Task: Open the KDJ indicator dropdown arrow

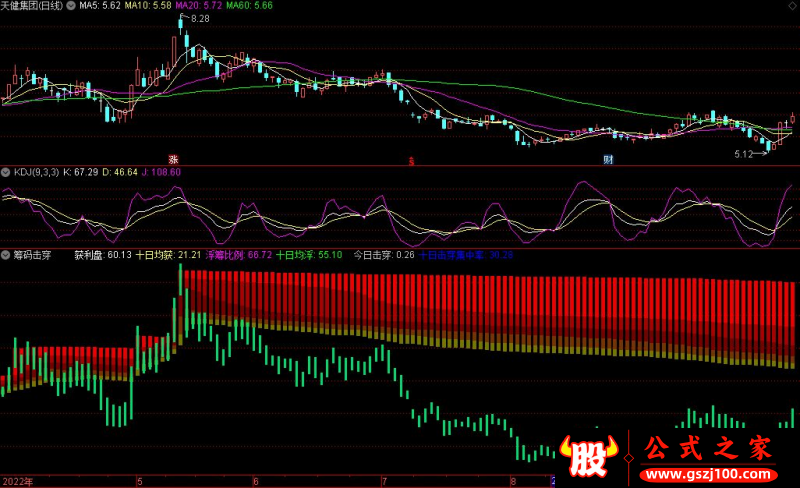Action: pos(6,173)
